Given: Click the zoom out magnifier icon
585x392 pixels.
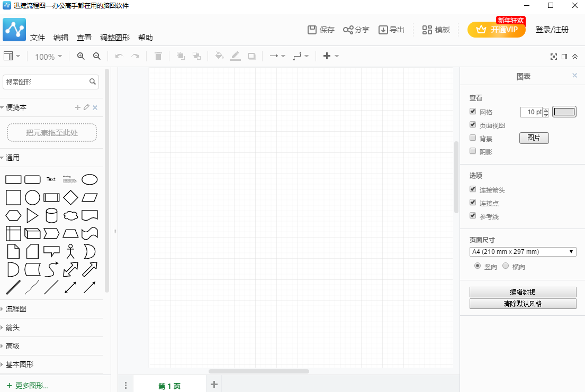Looking at the screenshot, I should (x=97, y=56).
